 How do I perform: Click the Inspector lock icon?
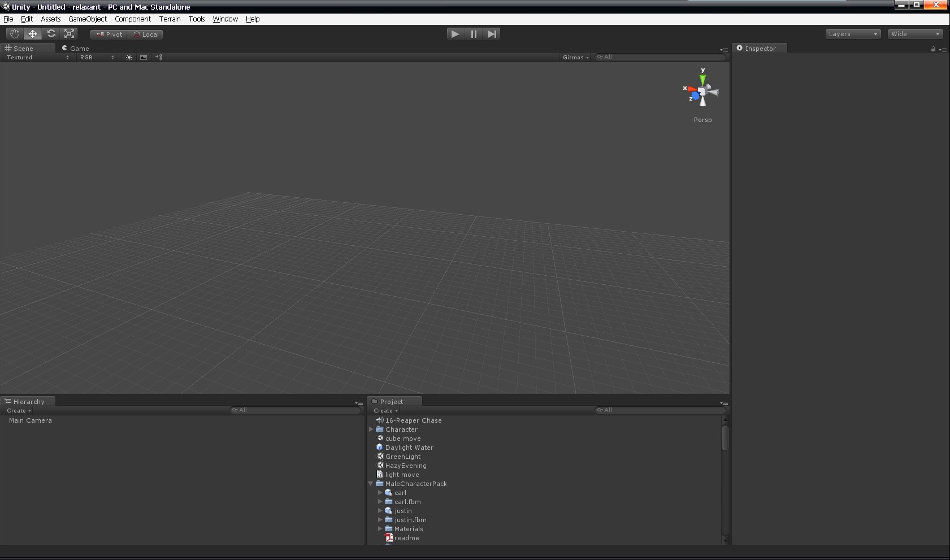(933, 49)
